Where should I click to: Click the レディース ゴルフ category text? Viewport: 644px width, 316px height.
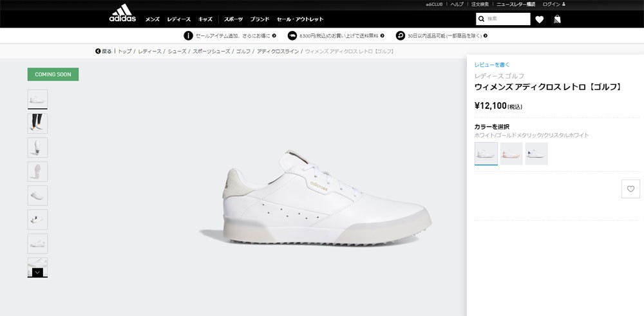click(x=499, y=76)
